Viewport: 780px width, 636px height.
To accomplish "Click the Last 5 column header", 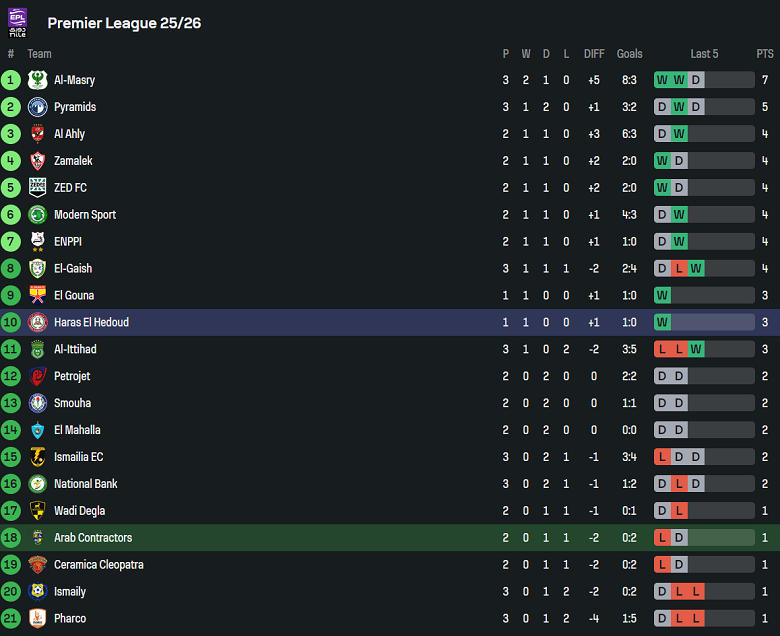I will 704,54.
